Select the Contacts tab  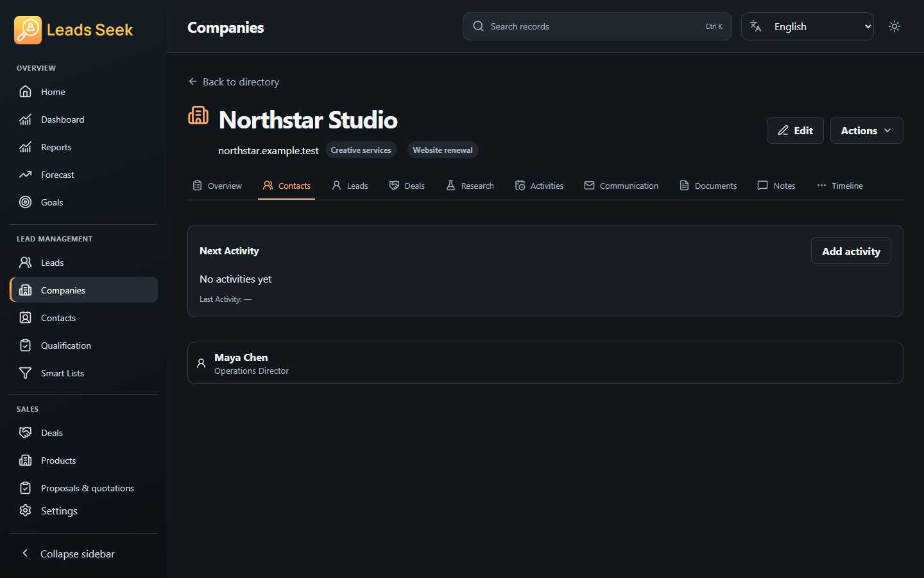[x=286, y=186]
